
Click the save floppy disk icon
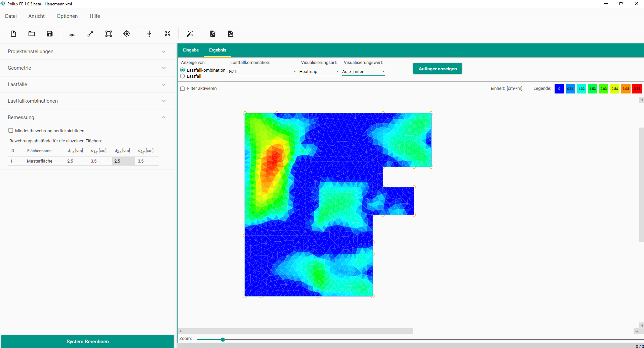(50, 34)
